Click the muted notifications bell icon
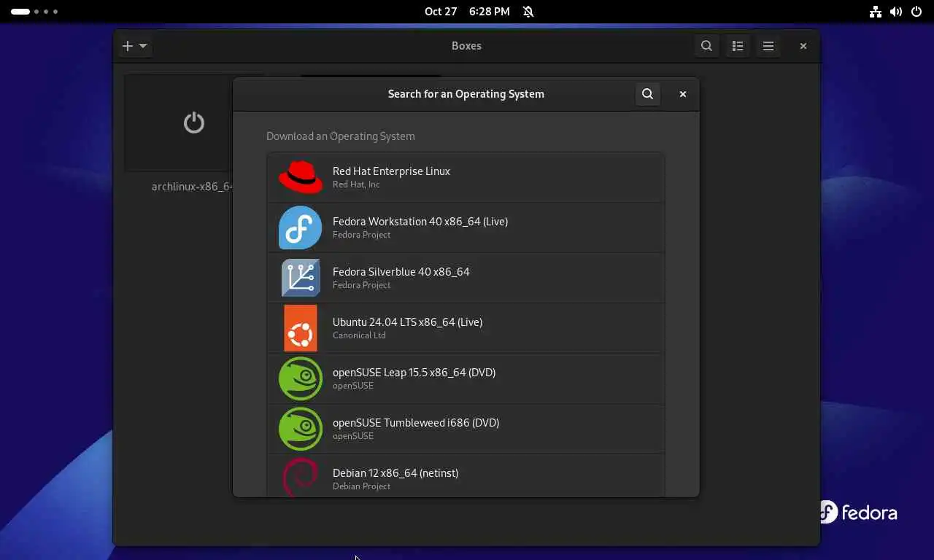Screen dimensions: 934x560 click(x=528, y=12)
